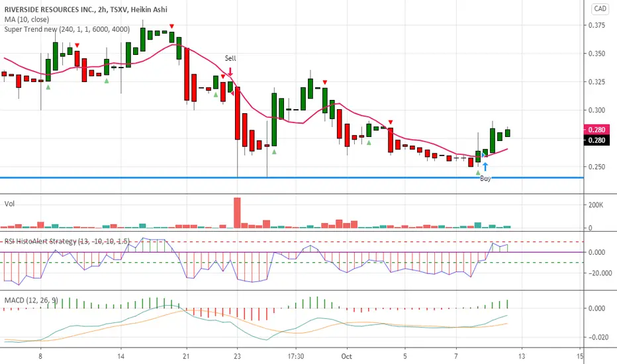Click the 0.250 price axis label

[596, 167]
